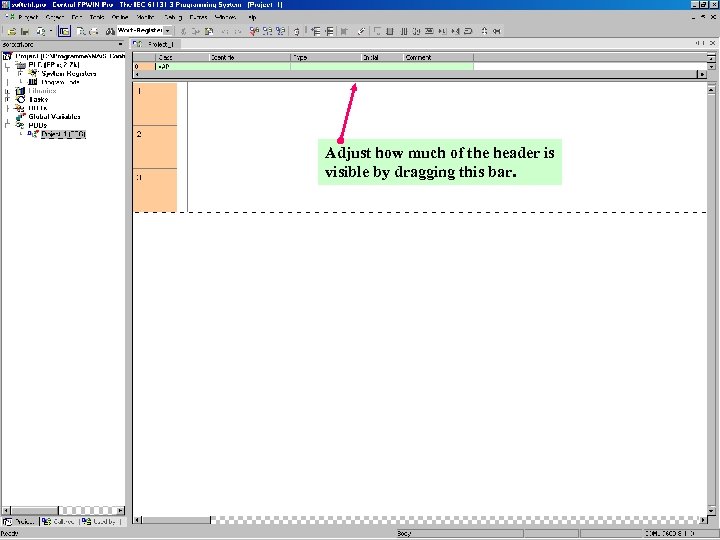The height and width of the screenshot is (540, 720).
Task: Click the binoculars Find icon
Action: pos(110,31)
